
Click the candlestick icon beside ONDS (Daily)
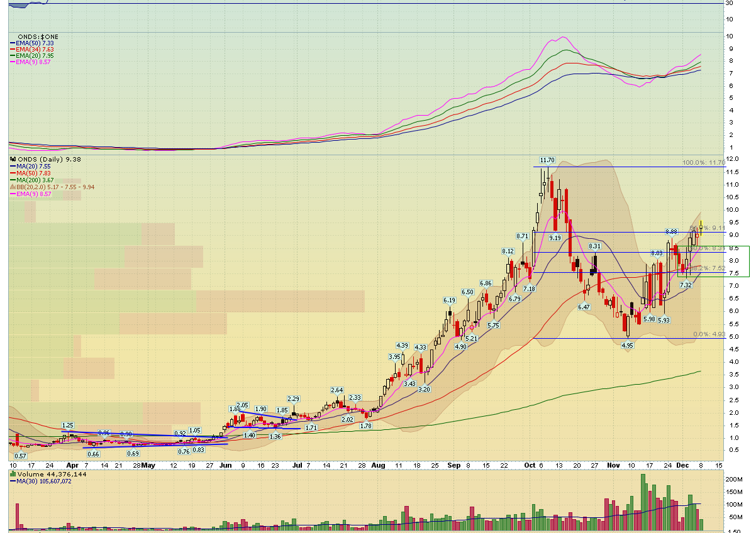tap(12, 160)
